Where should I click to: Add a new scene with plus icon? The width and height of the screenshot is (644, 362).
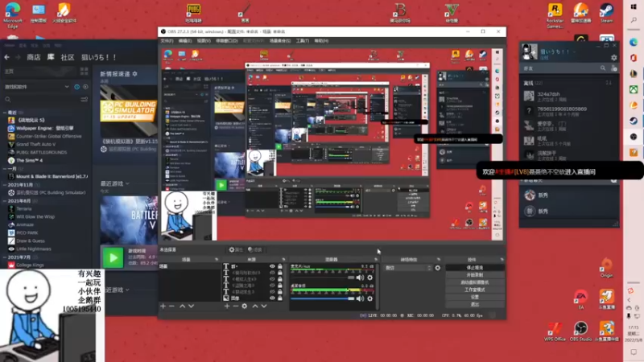163,306
